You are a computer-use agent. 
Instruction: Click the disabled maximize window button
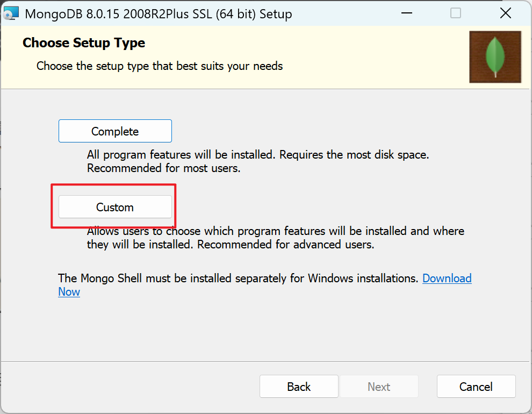click(x=455, y=13)
